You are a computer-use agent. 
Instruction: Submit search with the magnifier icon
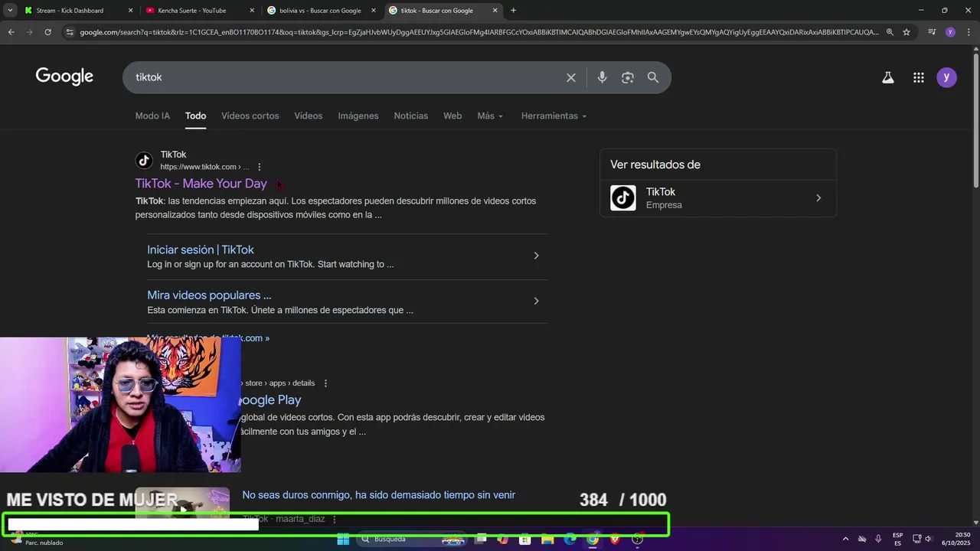click(x=653, y=77)
